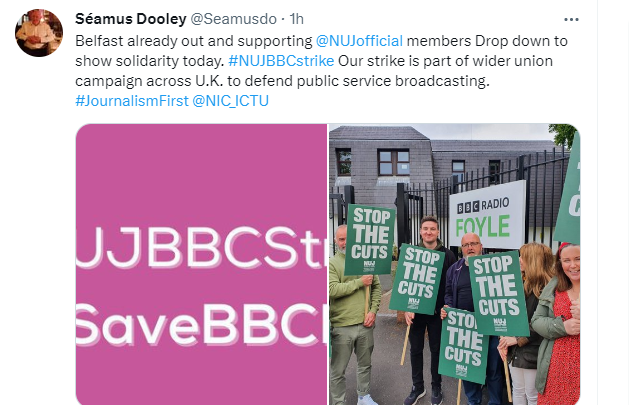Click the building window in the photo
Image resolution: width=629 pixels, height=405 pixels.
[x=394, y=162]
